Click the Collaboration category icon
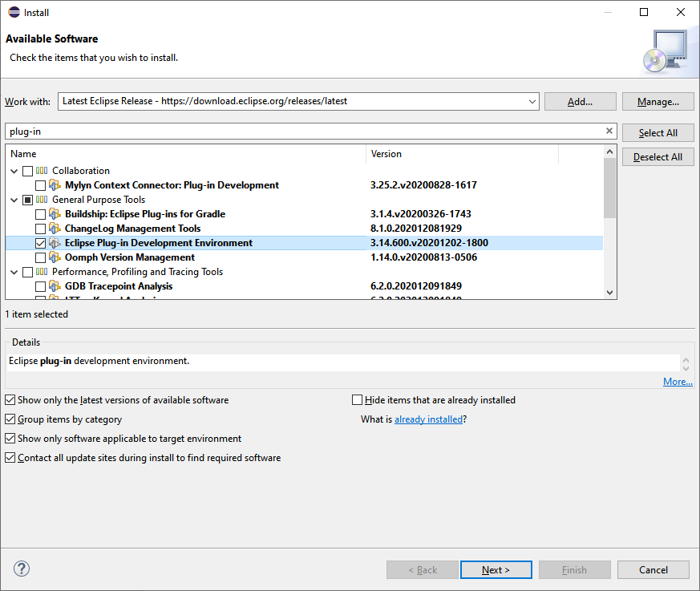 click(42, 171)
